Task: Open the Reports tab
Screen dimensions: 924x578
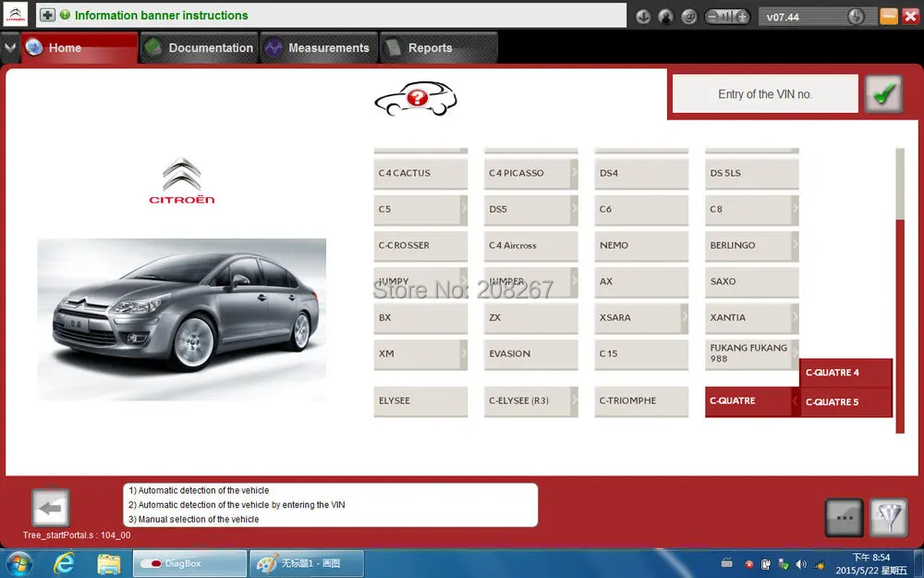Action: click(x=438, y=48)
